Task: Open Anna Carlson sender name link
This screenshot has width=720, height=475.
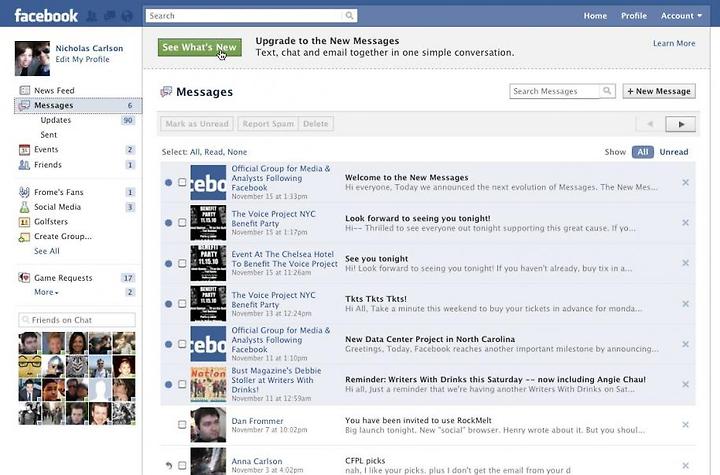Action: coord(257,461)
